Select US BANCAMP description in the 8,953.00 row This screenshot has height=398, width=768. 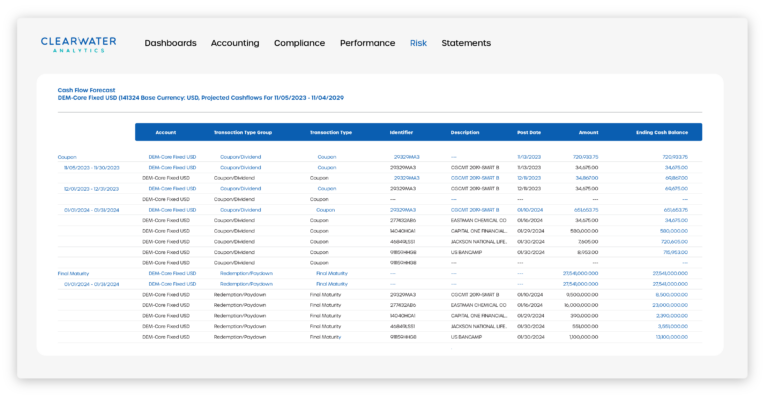tap(466, 253)
